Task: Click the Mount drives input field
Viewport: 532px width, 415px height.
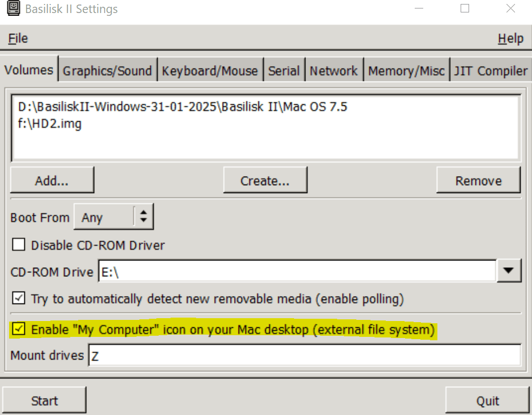Action: (304, 356)
